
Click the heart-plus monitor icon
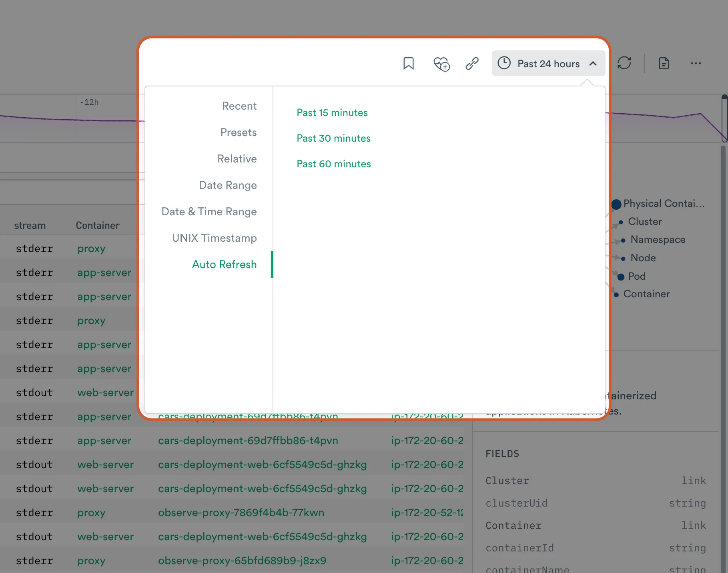point(441,64)
